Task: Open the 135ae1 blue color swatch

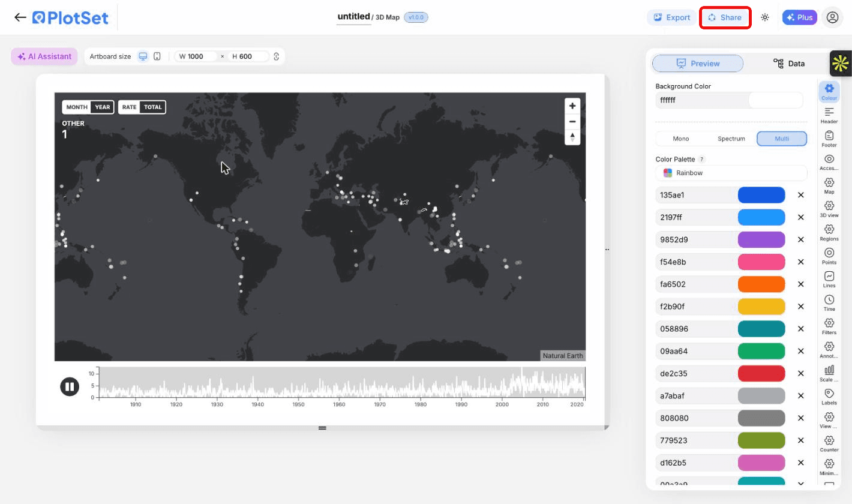Action: [761, 195]
